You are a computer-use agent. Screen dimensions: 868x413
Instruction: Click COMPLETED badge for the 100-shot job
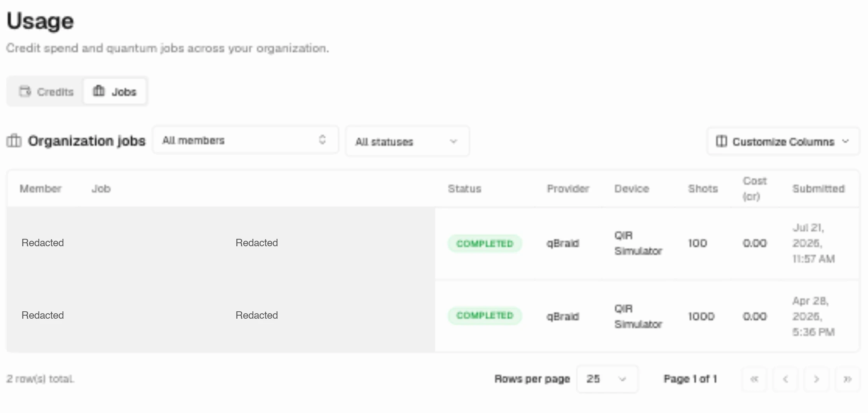tap(485, 244)
